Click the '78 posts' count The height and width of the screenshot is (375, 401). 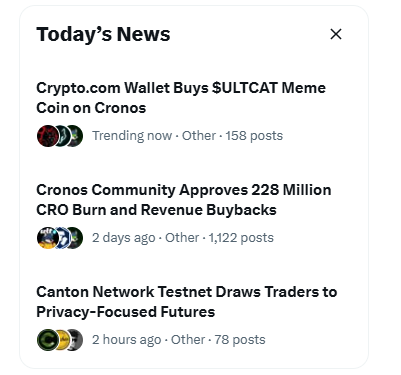point(240,340)
